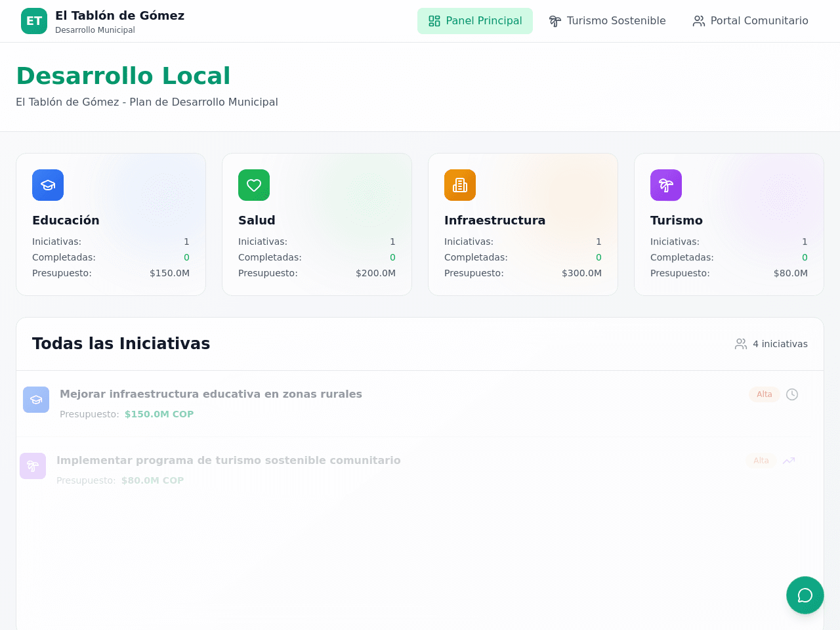Open the Portal Comunitario tab

750,21
